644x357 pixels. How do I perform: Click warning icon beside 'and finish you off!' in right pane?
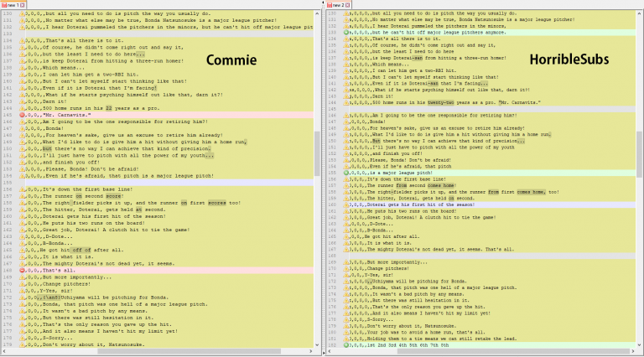pyautogui.click(x=345, y=153)
